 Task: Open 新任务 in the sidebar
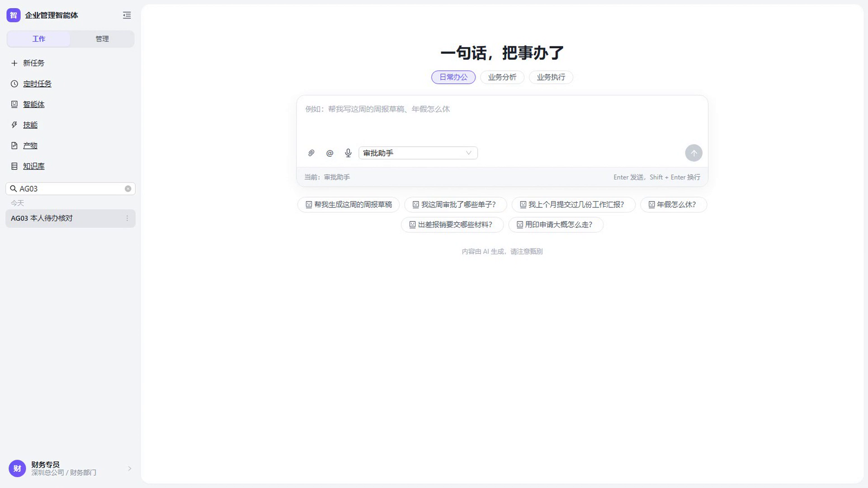click(34, 63)
